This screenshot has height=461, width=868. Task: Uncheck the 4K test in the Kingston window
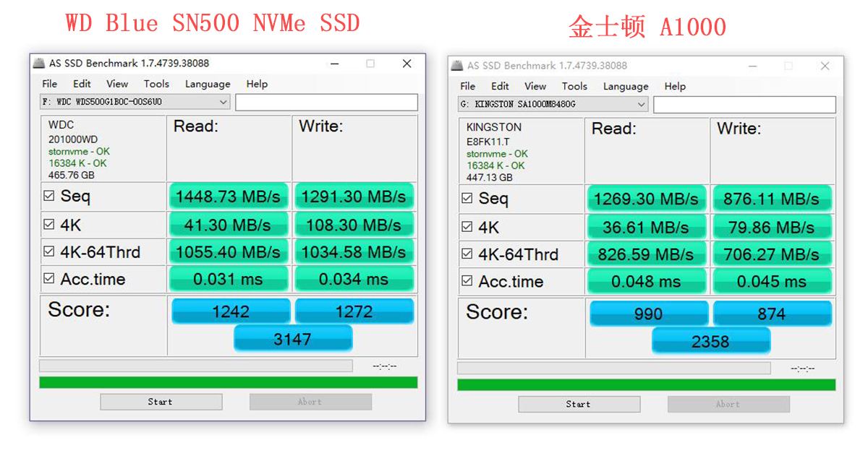467,227
